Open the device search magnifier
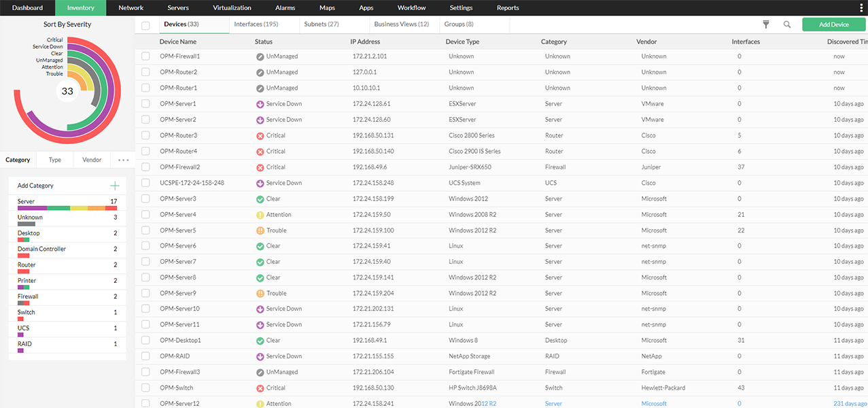This screenshot has width=868, height=408. [x=787, y=24]
